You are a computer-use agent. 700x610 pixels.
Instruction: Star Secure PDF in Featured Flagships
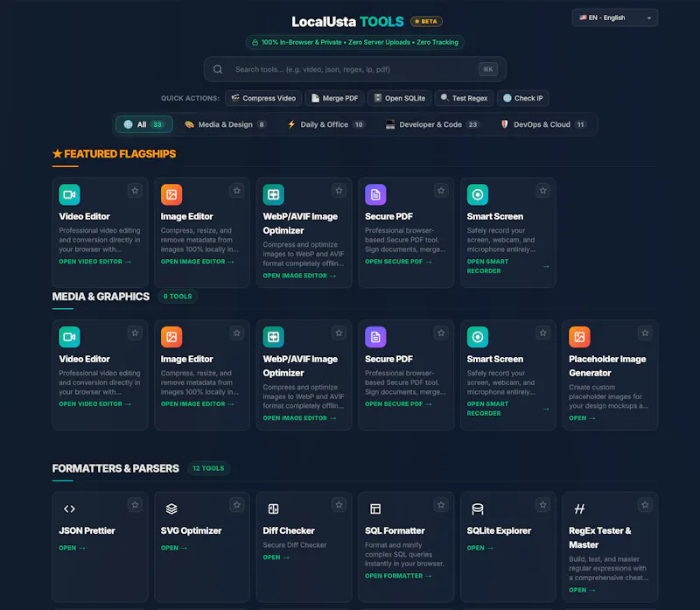(x=441, y=191)
